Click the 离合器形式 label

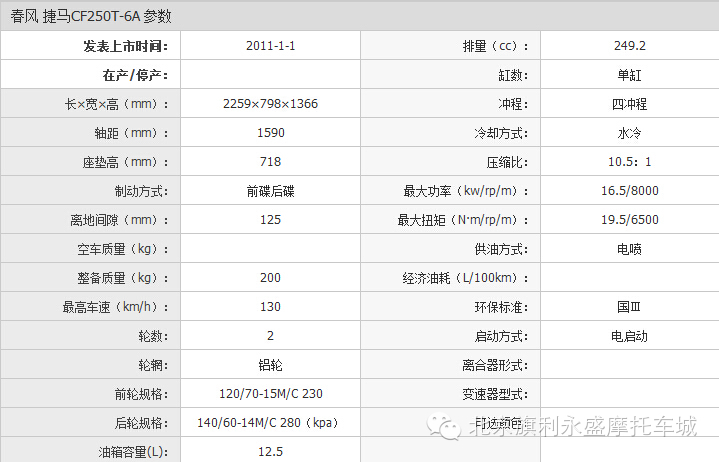click(495, 365)
